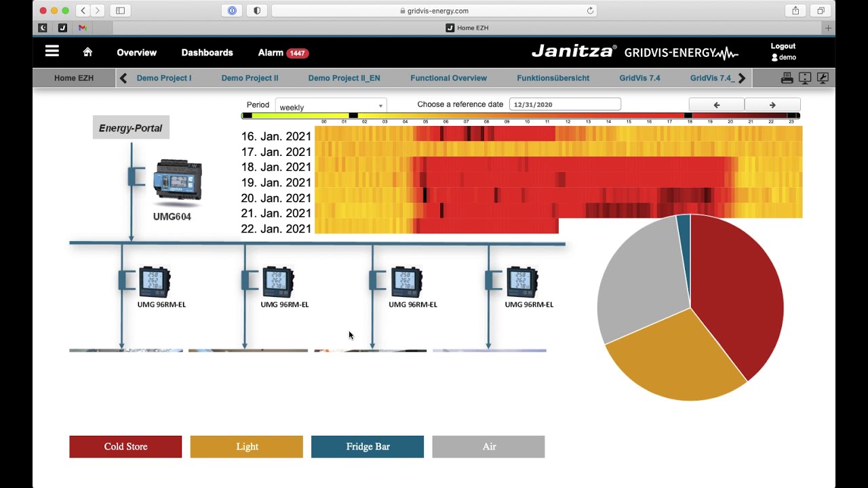868x488 pixels.
Task: Open the pinned Gmail tab
Action: click(82, 28)
